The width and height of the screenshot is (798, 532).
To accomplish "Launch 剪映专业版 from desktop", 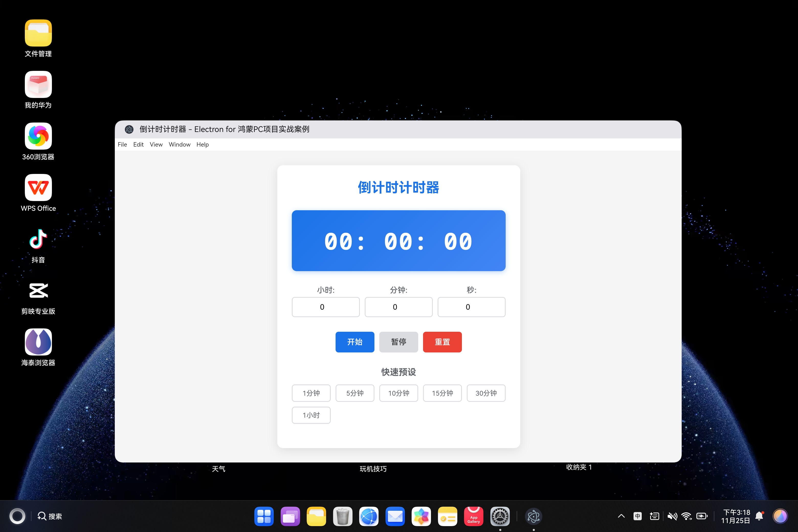I will pos(38,291).
